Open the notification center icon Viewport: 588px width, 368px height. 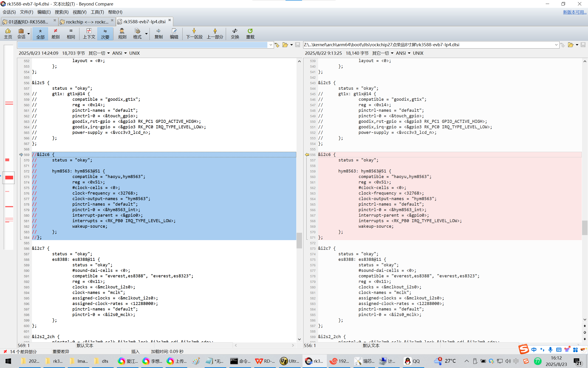[578, 361]
